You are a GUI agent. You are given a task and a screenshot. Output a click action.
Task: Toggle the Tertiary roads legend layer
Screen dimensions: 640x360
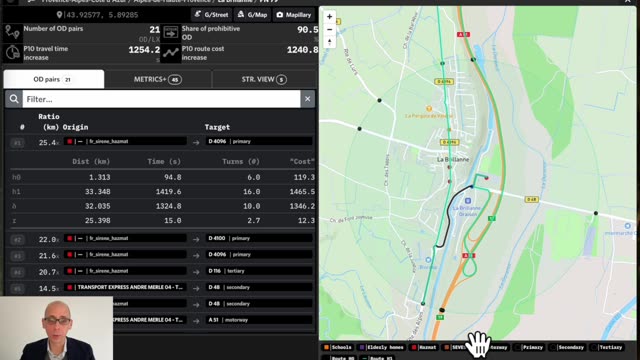[x=607, y=347]
